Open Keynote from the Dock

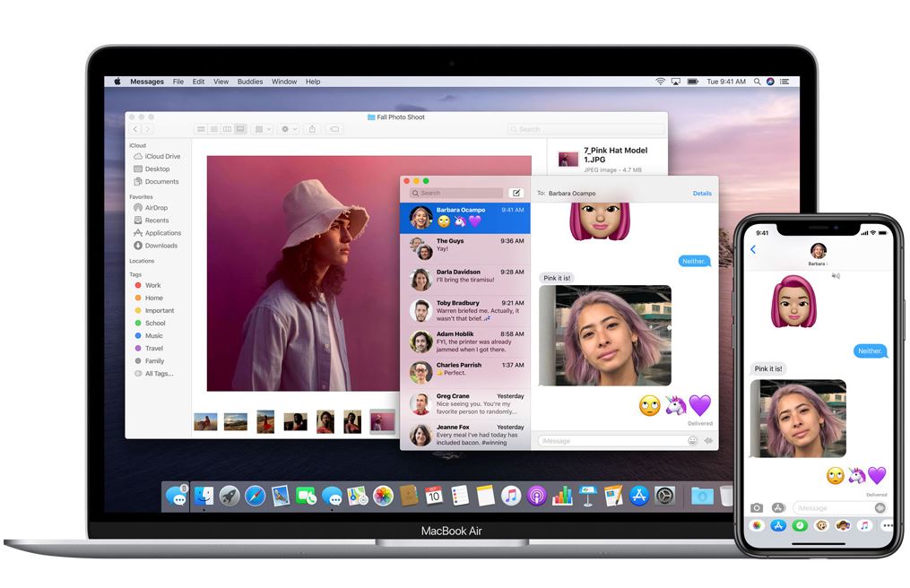(x=588, y=497)
